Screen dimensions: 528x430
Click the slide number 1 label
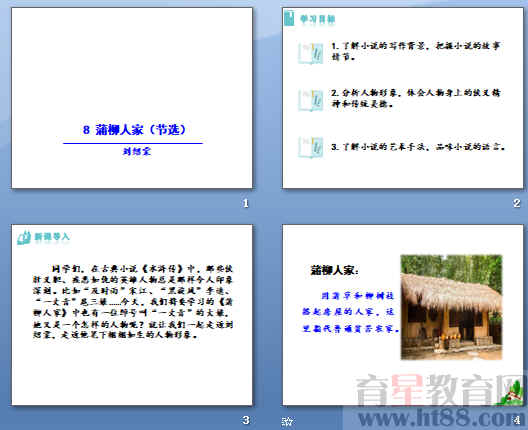coord(246,203)
